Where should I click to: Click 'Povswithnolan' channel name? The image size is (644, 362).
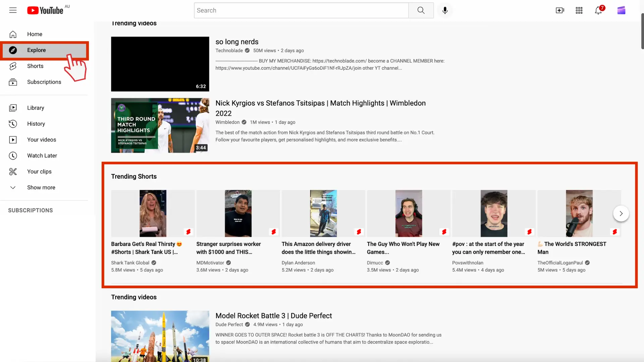coord(468,263)
